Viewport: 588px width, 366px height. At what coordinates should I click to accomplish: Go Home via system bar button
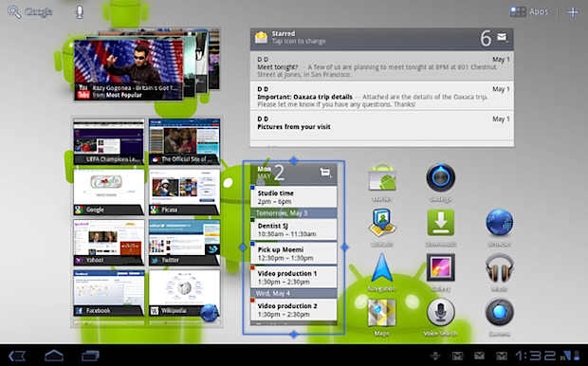click(x=54, y=356)
